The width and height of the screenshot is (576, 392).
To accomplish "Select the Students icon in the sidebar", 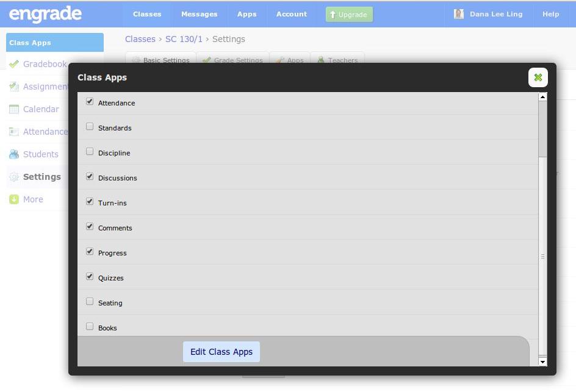I will pyautogui.click(x=14, y=154).
